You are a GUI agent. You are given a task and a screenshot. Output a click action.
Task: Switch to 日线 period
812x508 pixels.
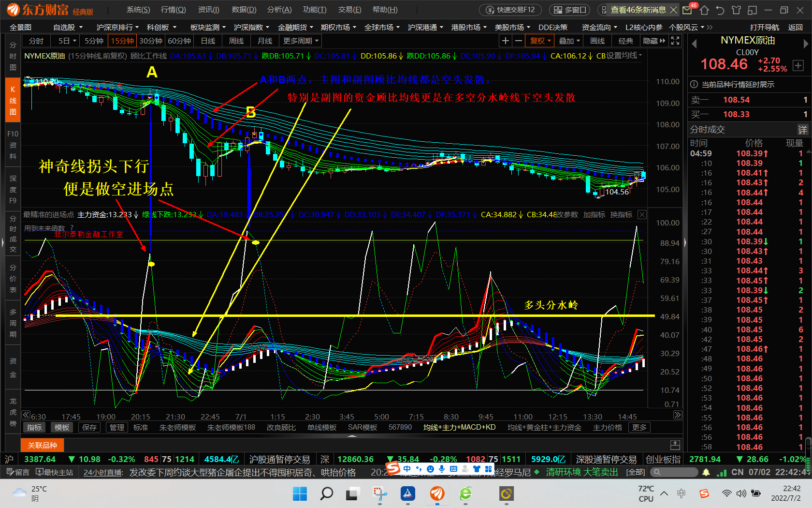tap(208, 41)
